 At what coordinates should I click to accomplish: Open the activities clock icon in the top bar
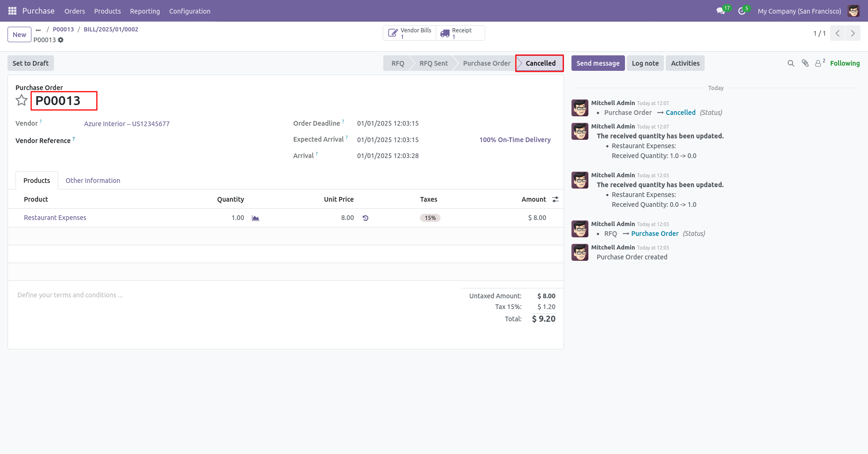click(x=742, y=11)
